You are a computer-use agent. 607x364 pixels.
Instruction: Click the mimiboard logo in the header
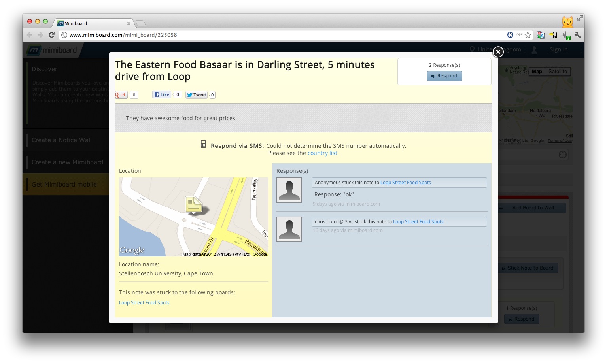click(52, 50)
